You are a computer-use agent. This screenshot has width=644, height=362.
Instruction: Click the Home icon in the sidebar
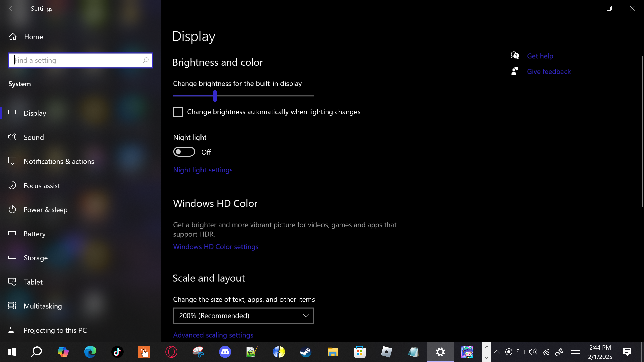coord(13,37)
